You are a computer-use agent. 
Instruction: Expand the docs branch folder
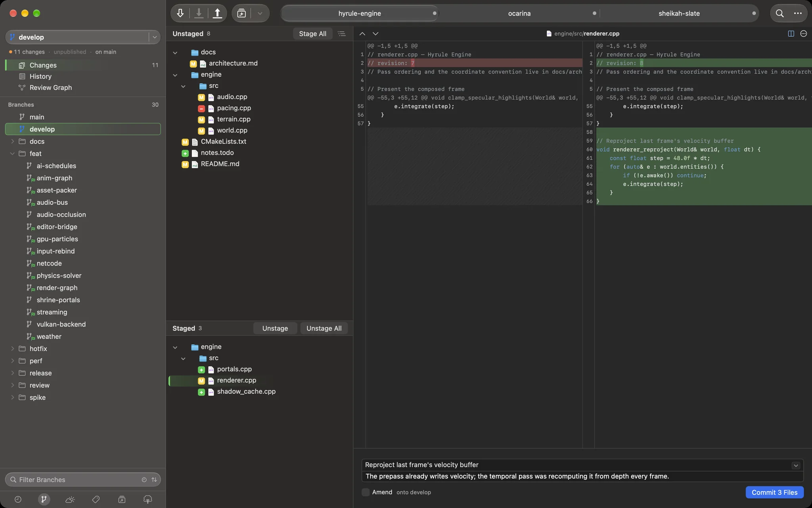click(12, 141)
